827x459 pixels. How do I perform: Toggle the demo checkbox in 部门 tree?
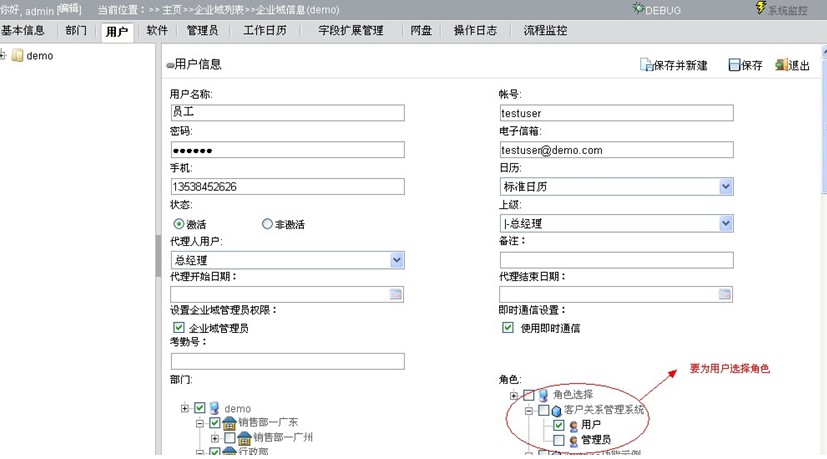click(x=199, y=408)
